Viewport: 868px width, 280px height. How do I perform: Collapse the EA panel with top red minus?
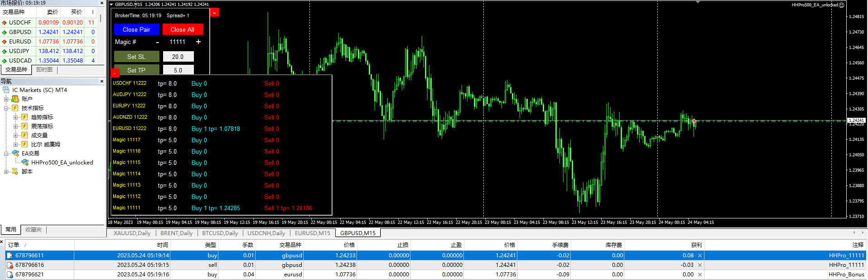click(215, 13)
